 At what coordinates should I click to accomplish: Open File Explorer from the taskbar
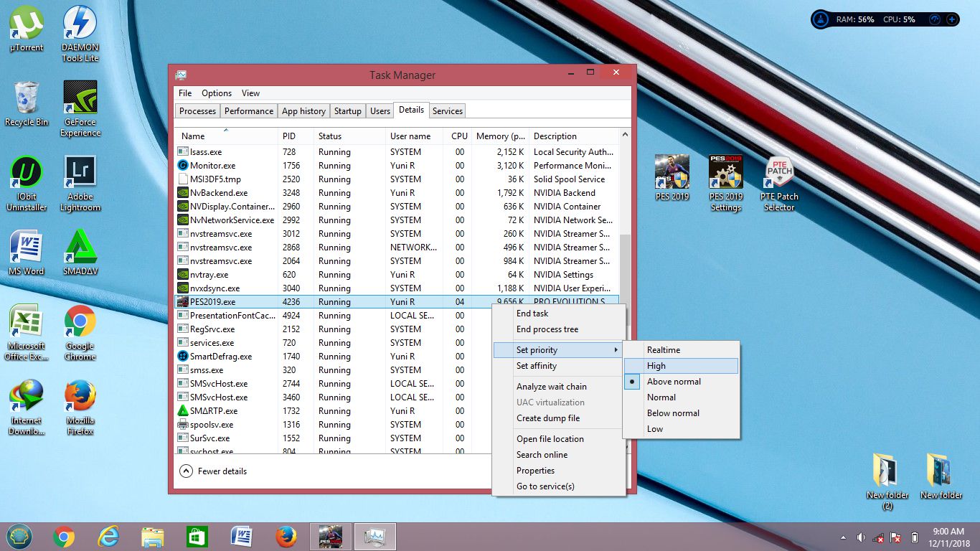click(x=153, y=537)
